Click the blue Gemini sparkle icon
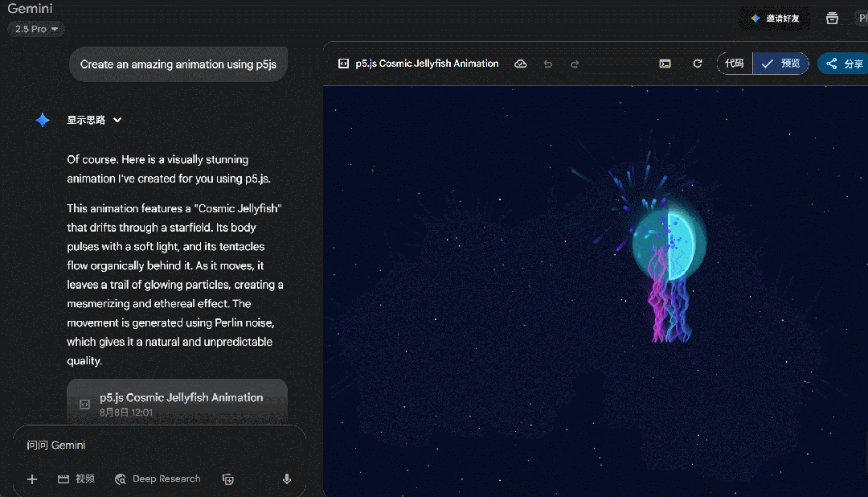This screenshot has width=868, height=497. coord(43,120)
